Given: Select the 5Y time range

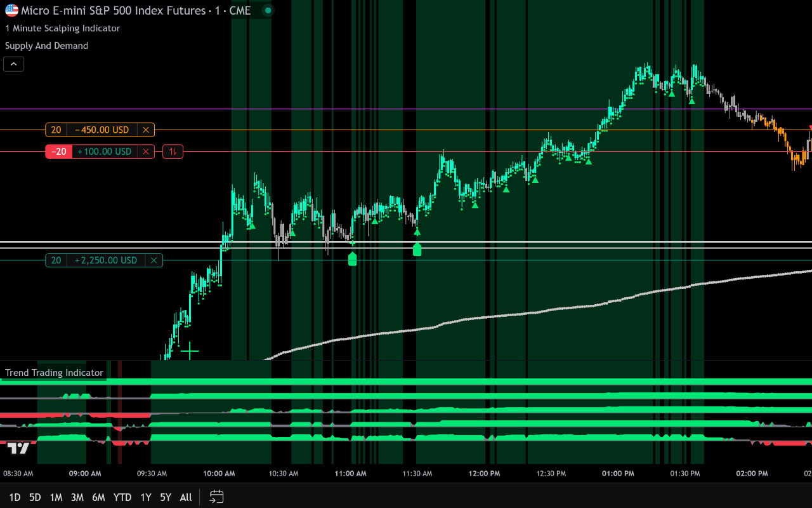Looking at the screenshot, I should [166, 497].
